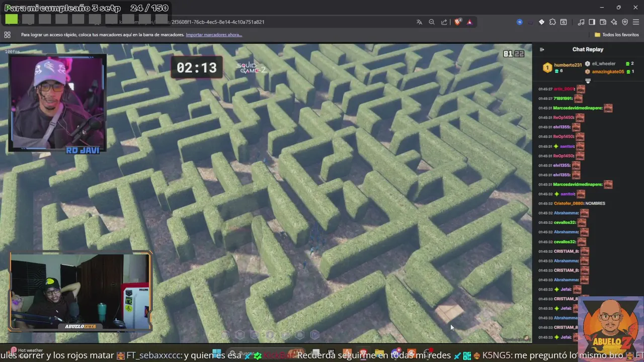
Task: Open File Explorer folder icon in taskbar
Action: click(379, 354)
